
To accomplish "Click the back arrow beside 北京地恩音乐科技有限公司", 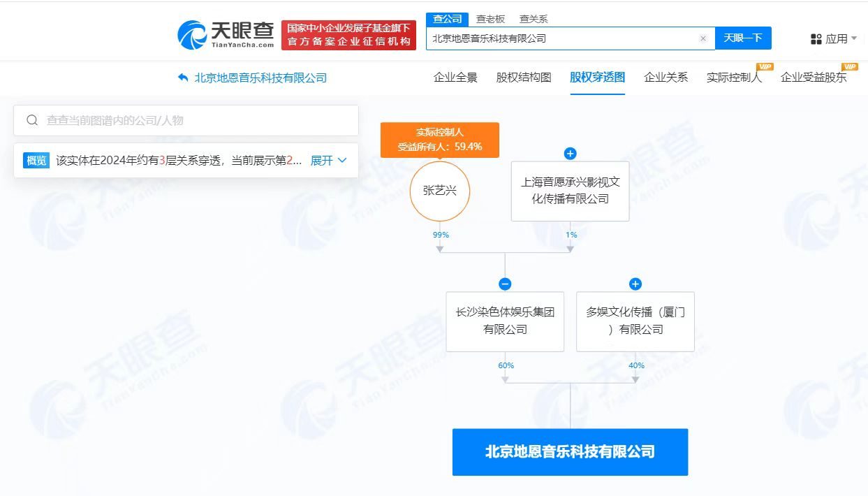I will tap(181, 78).
